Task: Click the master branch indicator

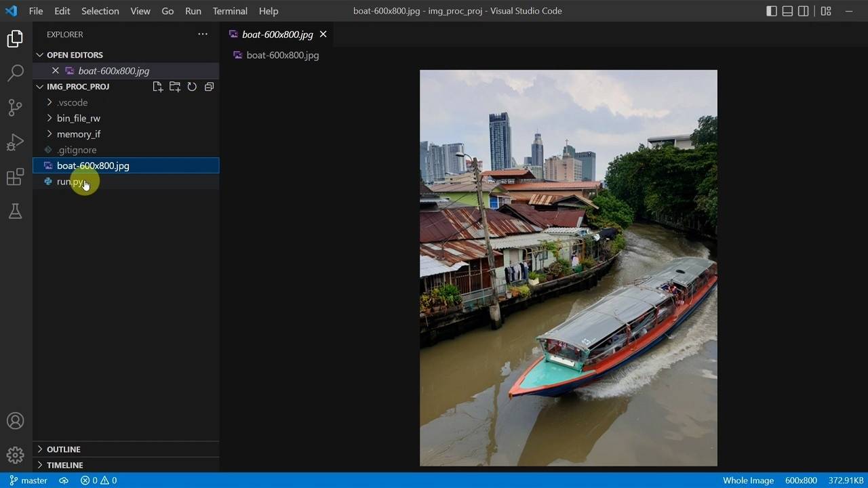Action: click(28, 481)
